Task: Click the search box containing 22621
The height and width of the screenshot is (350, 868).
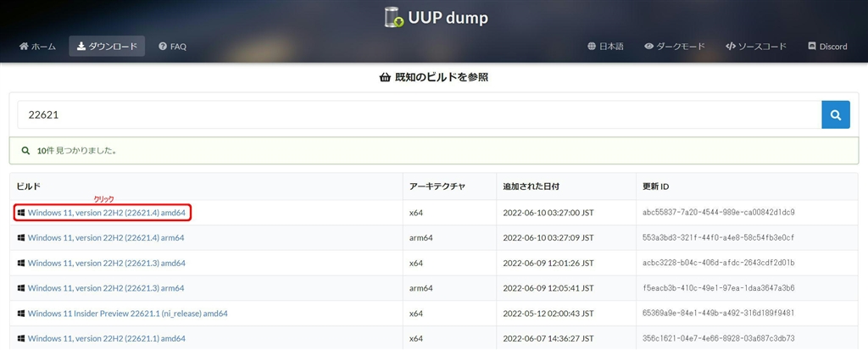Action: [x=420, y=115]
